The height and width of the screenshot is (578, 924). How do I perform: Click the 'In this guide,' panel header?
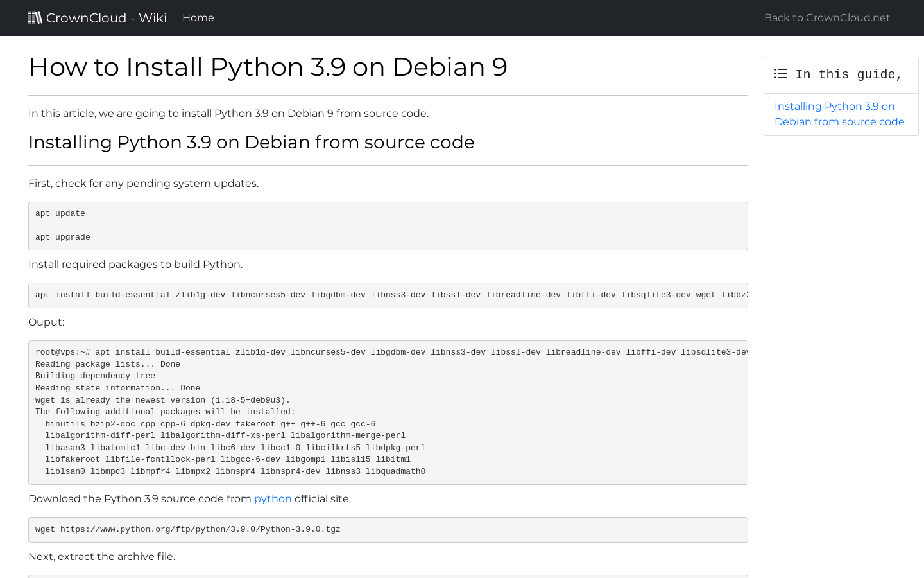tap(841, 75)
